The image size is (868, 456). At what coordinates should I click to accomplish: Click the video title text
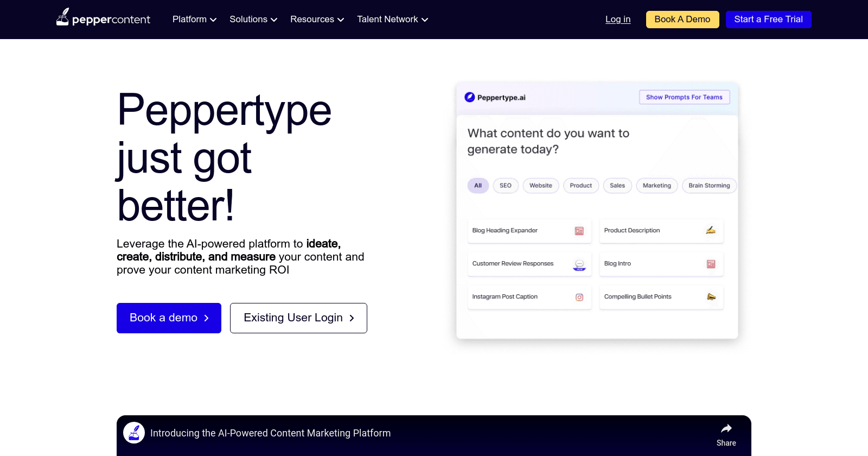coord(270,433)
